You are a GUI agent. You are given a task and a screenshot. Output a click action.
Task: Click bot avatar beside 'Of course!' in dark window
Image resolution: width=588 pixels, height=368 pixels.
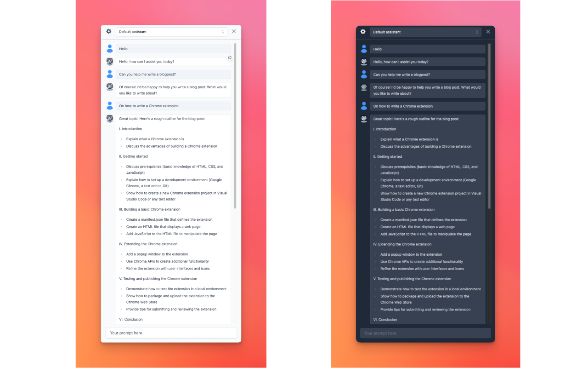(364, 87)
